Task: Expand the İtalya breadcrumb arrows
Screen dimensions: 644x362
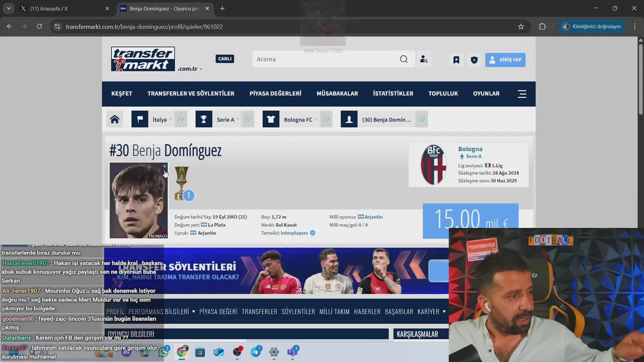Action: point(181,119)
